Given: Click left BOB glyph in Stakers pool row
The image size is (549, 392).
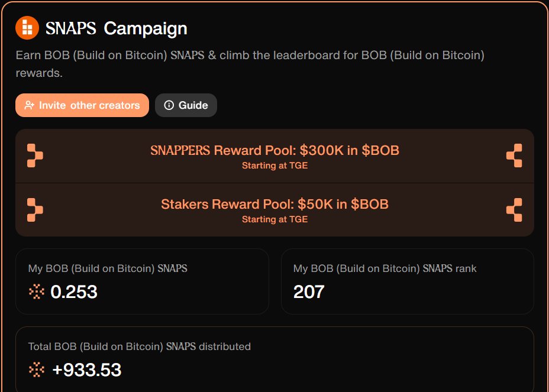Looking at the screenshot, I should (x=35, y=210).
